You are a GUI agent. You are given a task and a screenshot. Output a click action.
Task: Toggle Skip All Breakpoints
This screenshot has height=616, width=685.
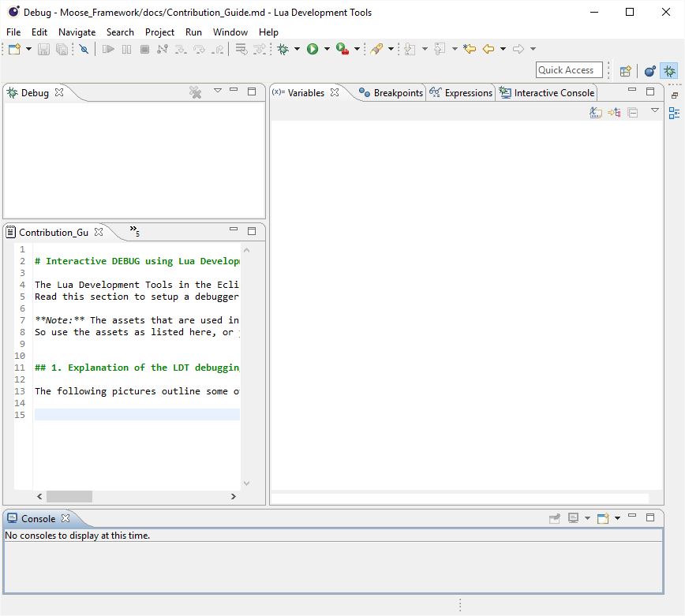click(x=83, y=49)
